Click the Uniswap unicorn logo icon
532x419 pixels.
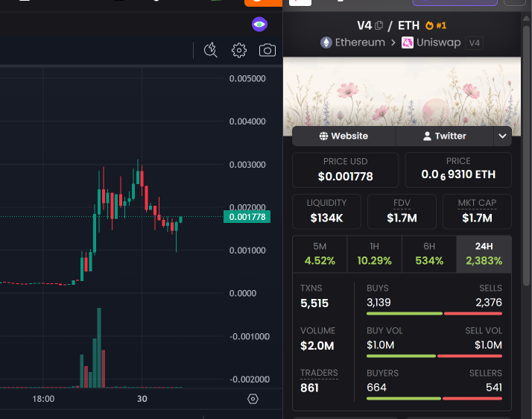coord(408,42)
